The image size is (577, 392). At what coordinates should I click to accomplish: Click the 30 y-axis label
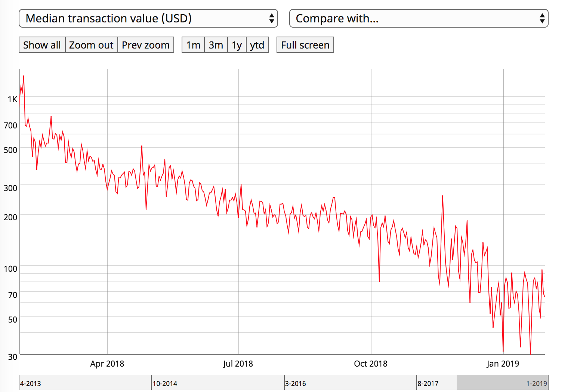coord(13,357)
